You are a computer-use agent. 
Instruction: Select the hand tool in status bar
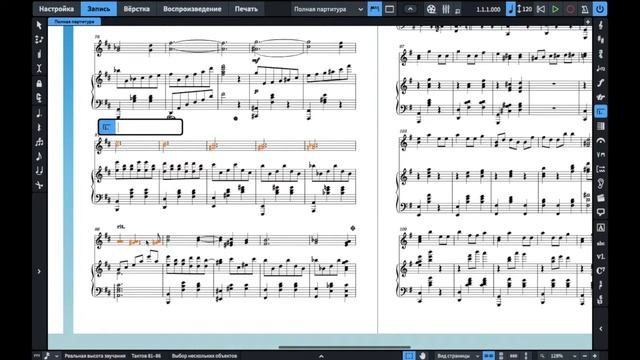coord(423,356)
